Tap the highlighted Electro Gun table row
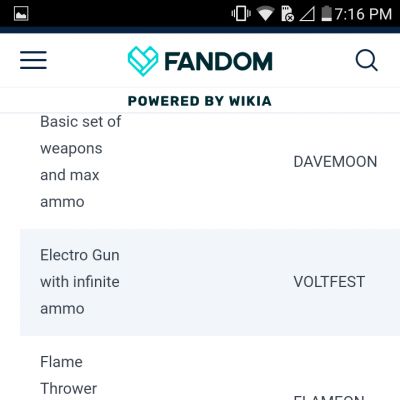The height and width of the screenshot is (400, 400). (210, 282)
